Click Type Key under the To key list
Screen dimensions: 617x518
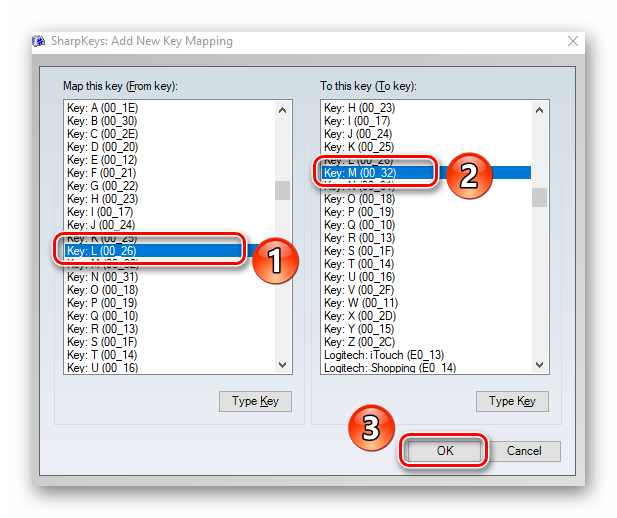[512, 401]
